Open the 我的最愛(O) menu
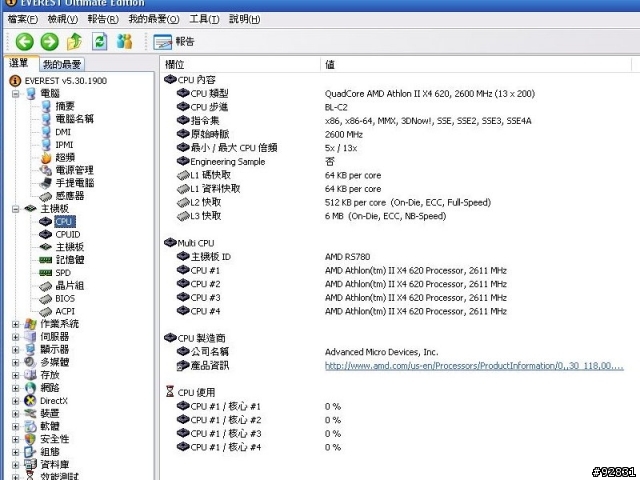The height and width of the screenshot is (480, 640). click(x=154, y=19)
